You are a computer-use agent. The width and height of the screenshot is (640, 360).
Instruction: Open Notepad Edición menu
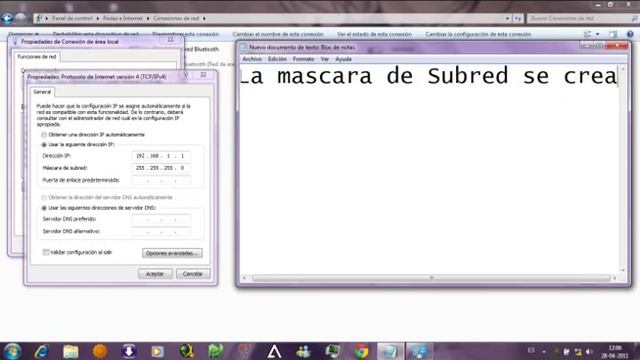277,59
